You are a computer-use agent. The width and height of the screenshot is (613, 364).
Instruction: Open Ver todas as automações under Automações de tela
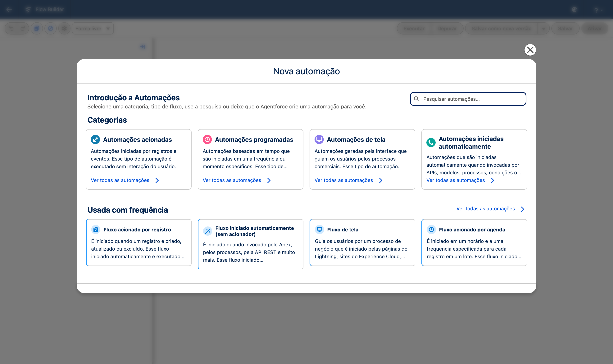click(343, 180)
